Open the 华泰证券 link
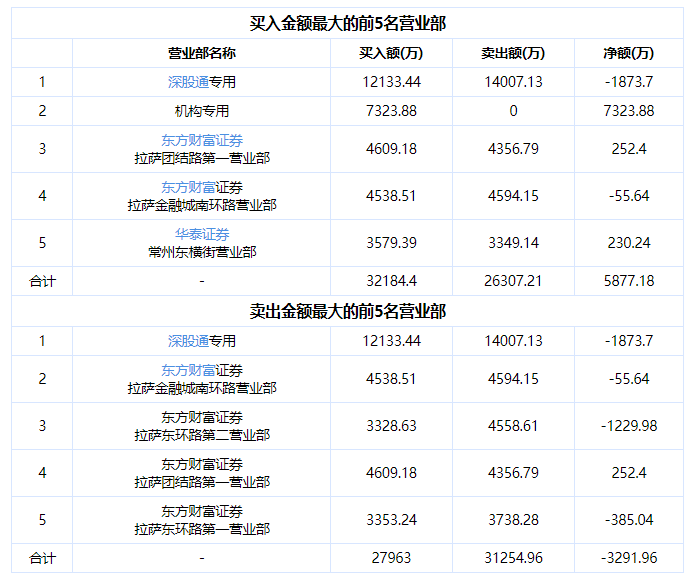 [202, 234]
